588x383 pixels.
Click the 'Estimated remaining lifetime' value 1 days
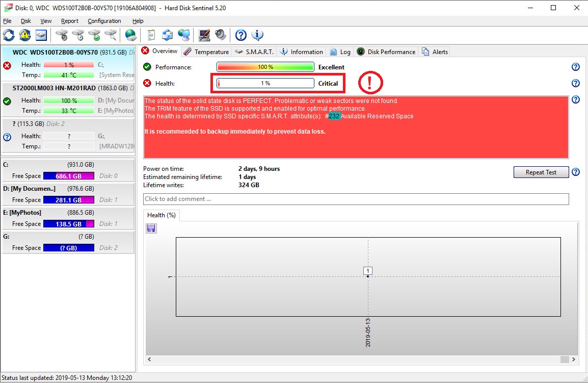[x=247, y=177]
